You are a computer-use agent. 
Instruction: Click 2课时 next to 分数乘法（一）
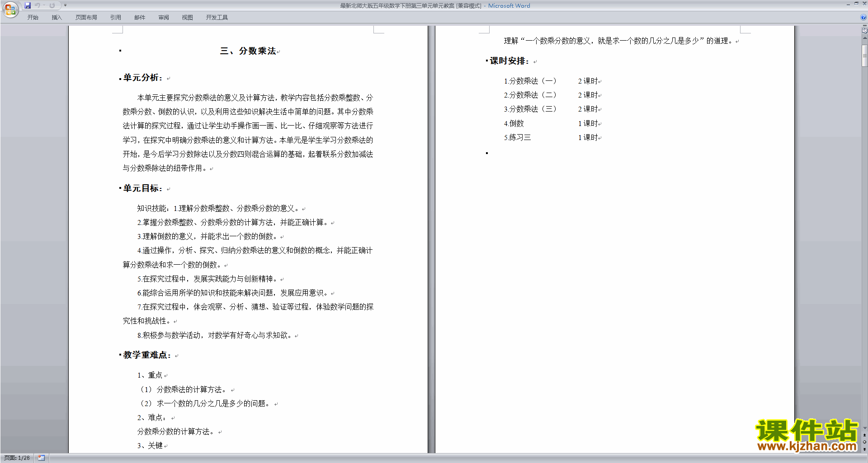tap(588, 81)
